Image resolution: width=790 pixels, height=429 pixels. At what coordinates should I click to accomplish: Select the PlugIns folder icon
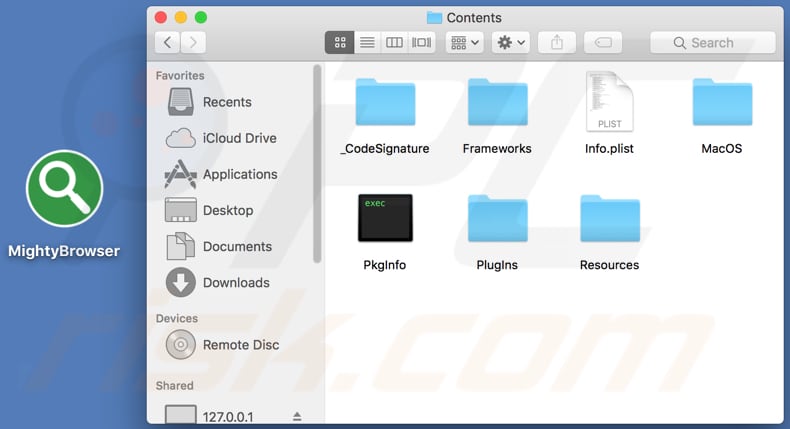(498, 219)
